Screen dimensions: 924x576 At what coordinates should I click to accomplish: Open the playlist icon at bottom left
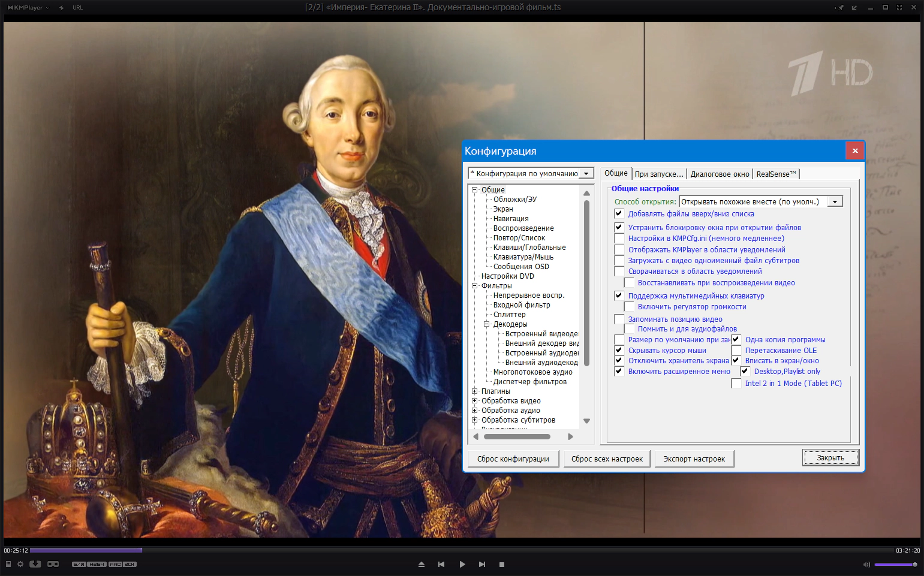(8, 564)
